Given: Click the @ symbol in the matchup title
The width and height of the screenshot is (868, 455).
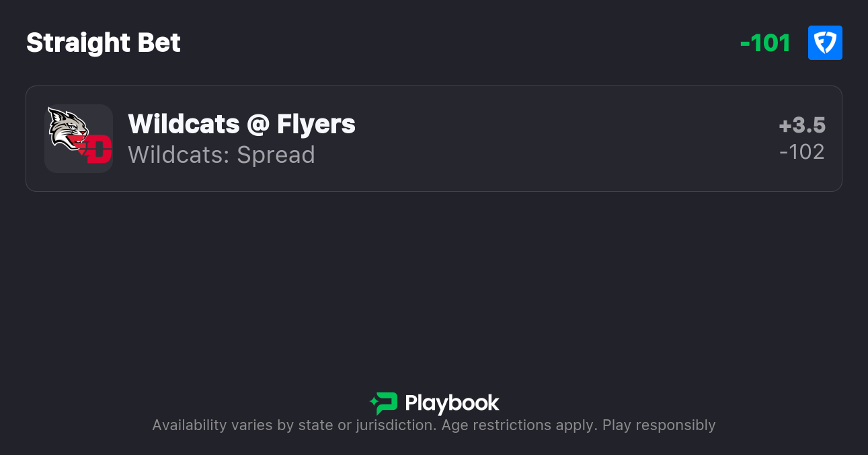Looking at the screenshot, I should [259, 125].
